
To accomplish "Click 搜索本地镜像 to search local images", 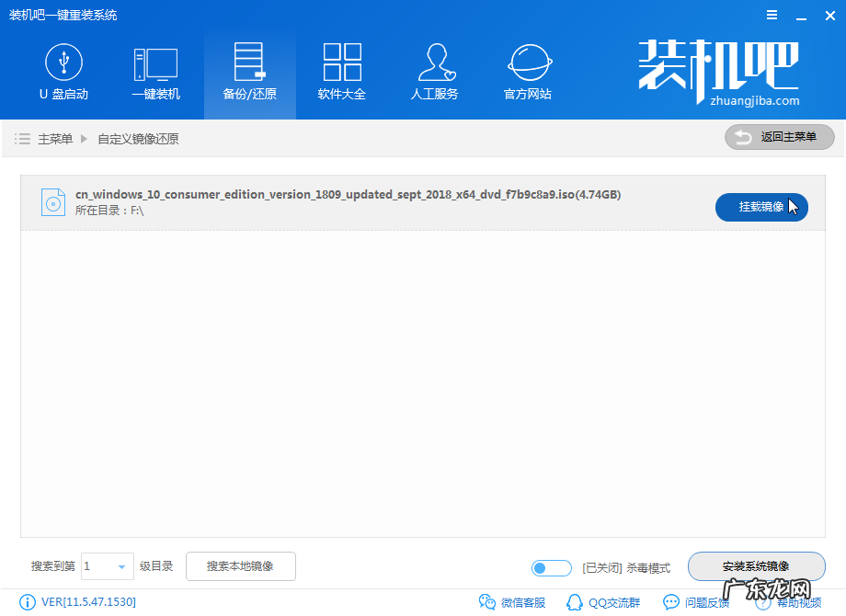I will tap(240, 567).
